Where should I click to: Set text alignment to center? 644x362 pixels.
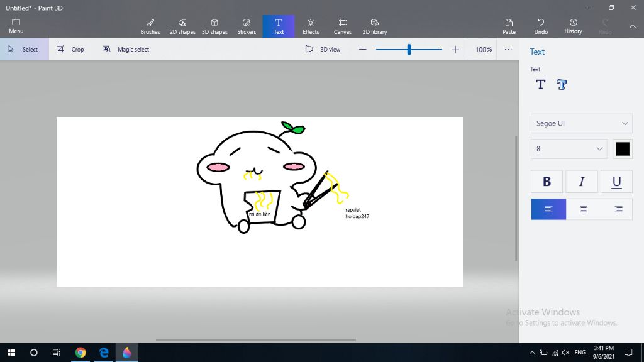pos(583,209)
